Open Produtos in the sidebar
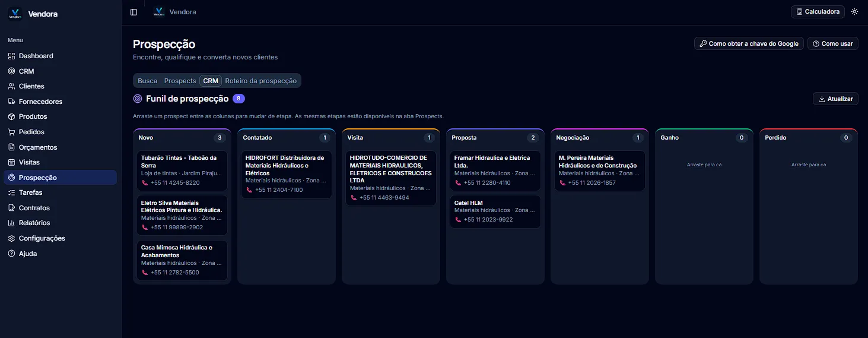Viewport: 868px width, 338px height. (61, 116)
